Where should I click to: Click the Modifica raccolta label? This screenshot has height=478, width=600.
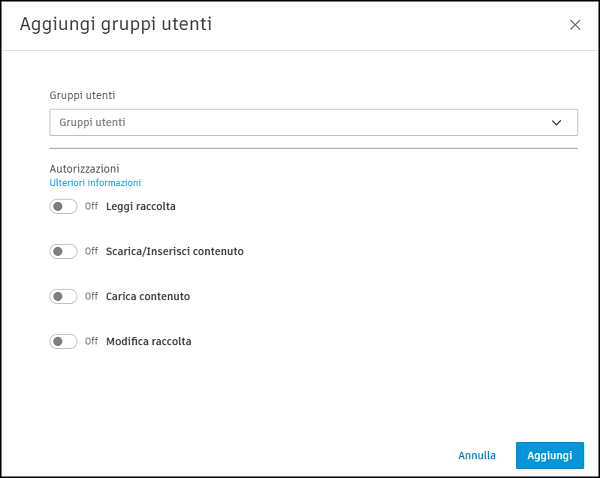(148, 341)
